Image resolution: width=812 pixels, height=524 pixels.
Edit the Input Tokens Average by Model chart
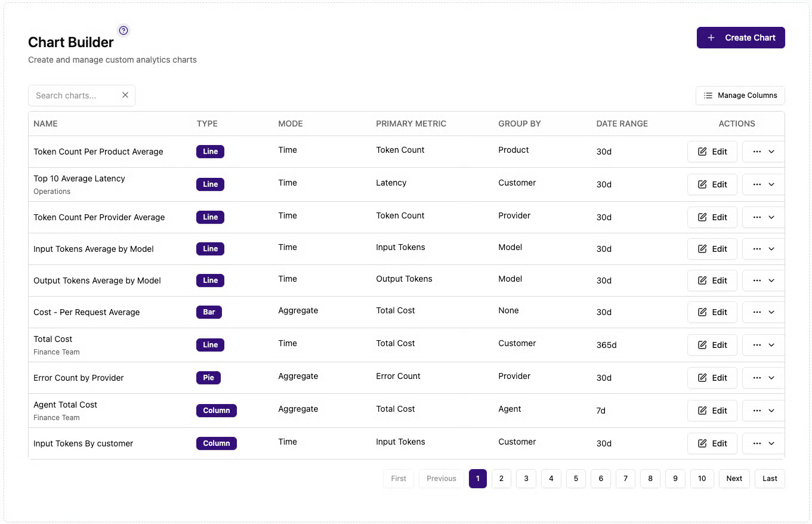tap(712, 249)
